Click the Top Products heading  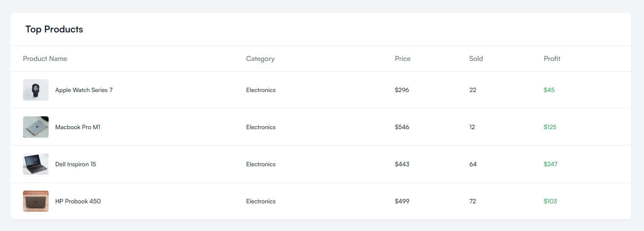click(x=54, y=29)
